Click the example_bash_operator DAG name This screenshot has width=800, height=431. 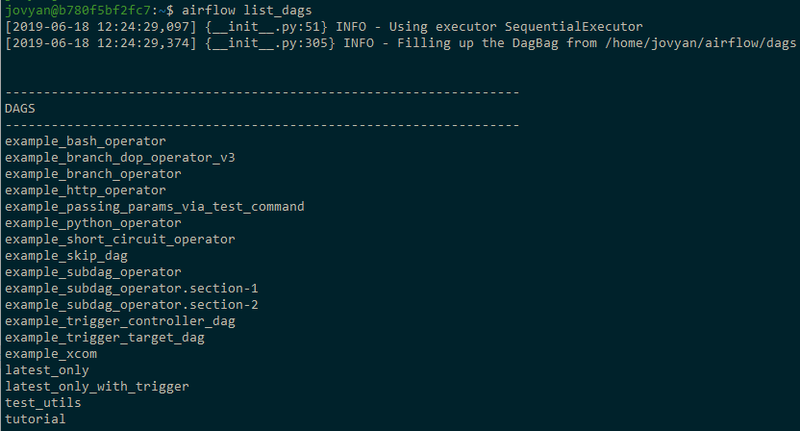click(x=85, y=141)
